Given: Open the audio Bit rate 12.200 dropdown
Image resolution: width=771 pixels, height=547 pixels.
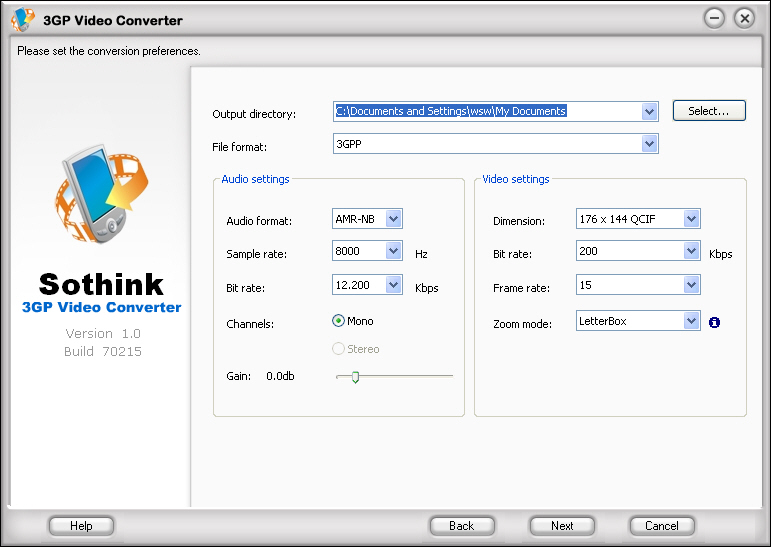Looking at the screenshot, I should [x=393, y=284].
